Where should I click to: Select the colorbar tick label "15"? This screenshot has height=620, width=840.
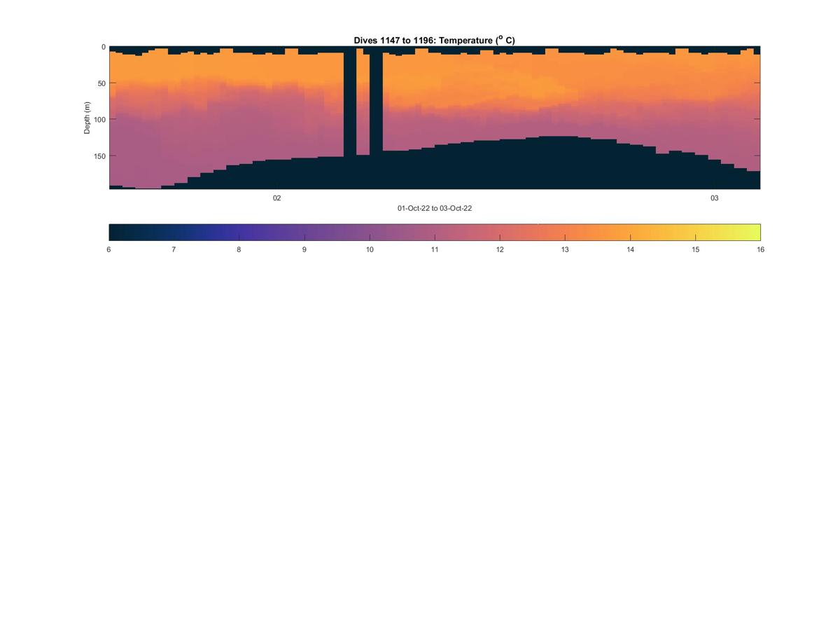[696, 249]
